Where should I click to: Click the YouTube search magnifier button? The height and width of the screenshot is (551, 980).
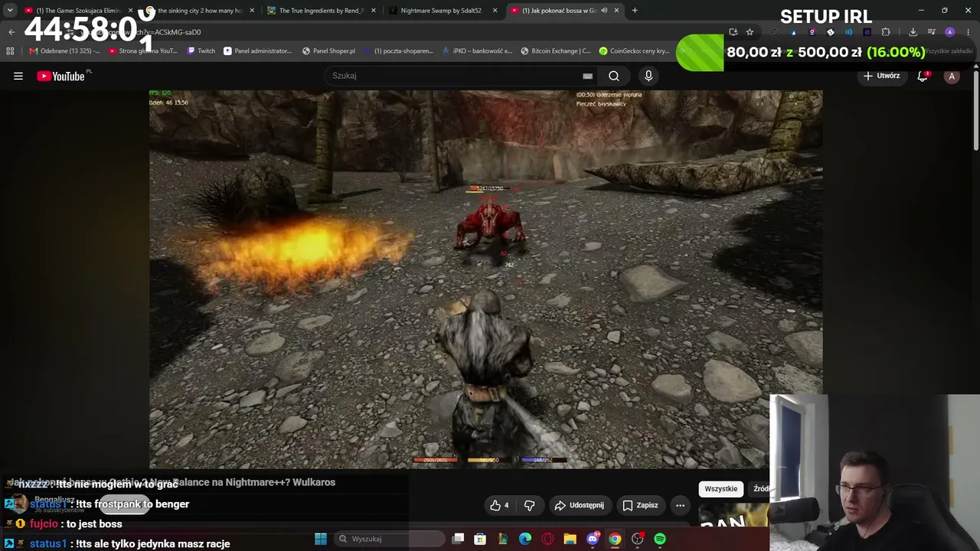[x=614, y=76]
